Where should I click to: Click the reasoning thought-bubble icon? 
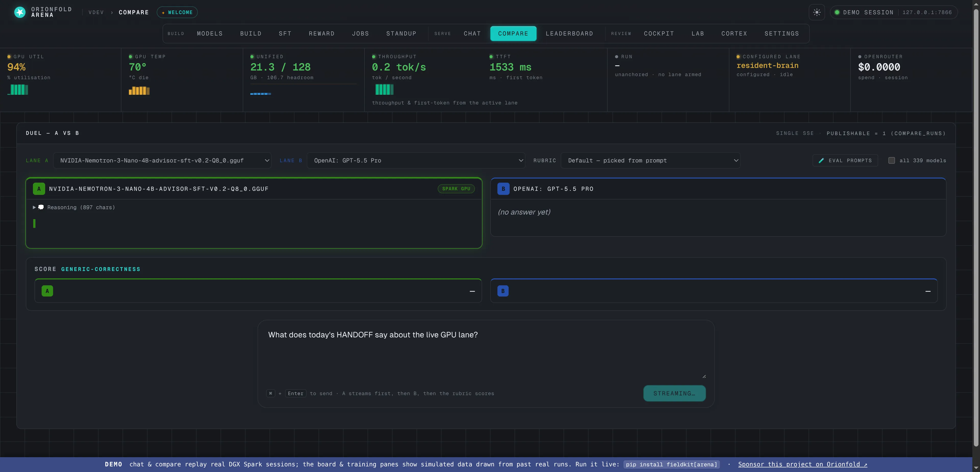point(41,207)
